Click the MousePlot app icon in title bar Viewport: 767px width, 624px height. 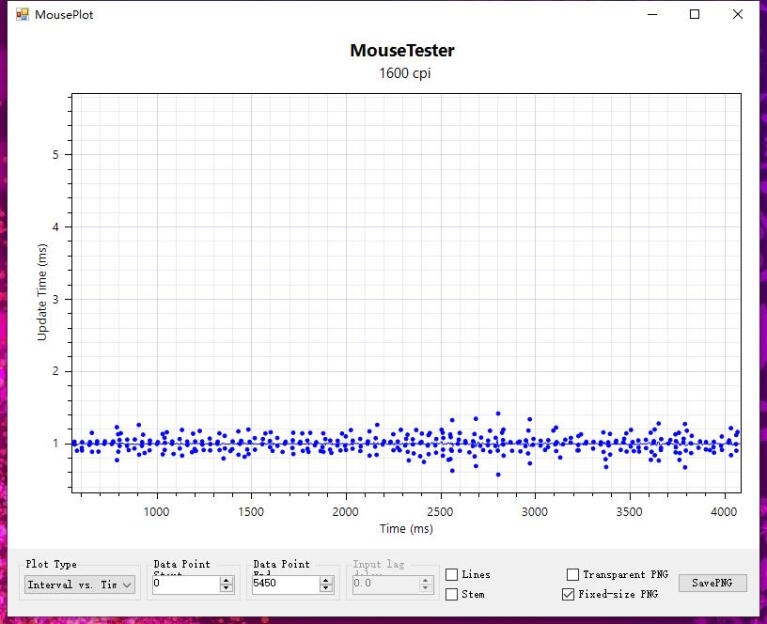click(22, 15)
